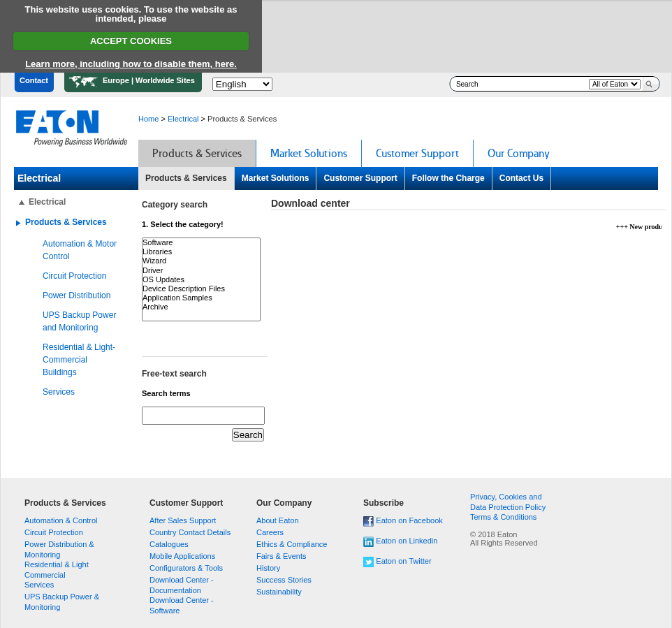
Task: Open About Eaton footer link
Action: click(x=277, y=520)
